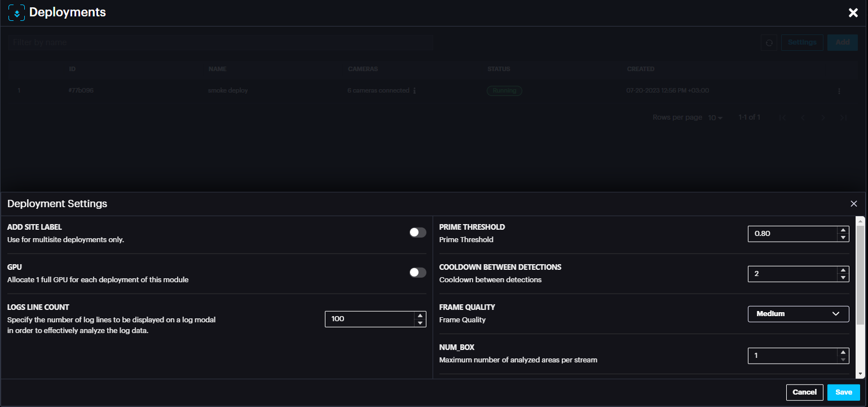Decrement Cooldown Between Detections value
The height and width of the screenshot is (407, 868).
tap(843, 278)
